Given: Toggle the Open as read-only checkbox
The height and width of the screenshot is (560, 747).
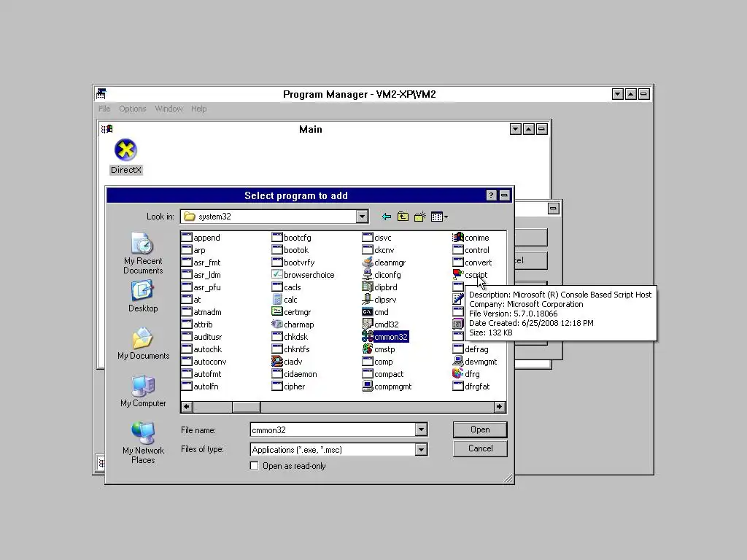Looking at the screenshot, I should [255, 466].
